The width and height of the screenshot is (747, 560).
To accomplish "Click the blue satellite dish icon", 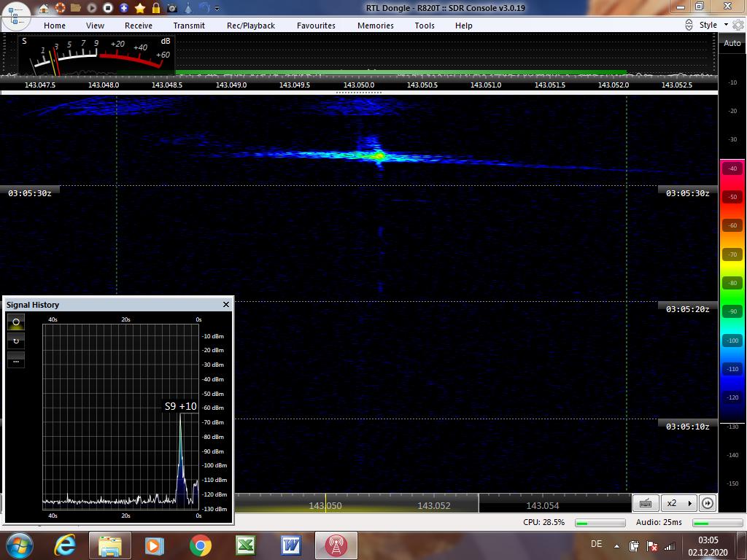I will (204, 7).
